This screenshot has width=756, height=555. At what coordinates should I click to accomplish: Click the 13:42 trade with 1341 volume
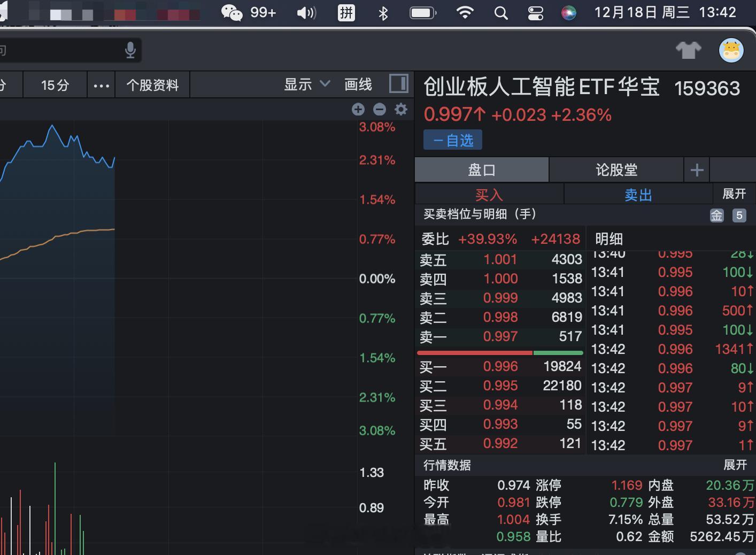(673, 349)
